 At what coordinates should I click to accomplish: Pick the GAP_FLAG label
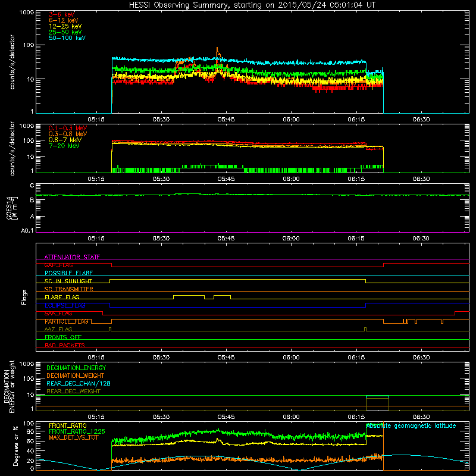click(x=58, y=265)
